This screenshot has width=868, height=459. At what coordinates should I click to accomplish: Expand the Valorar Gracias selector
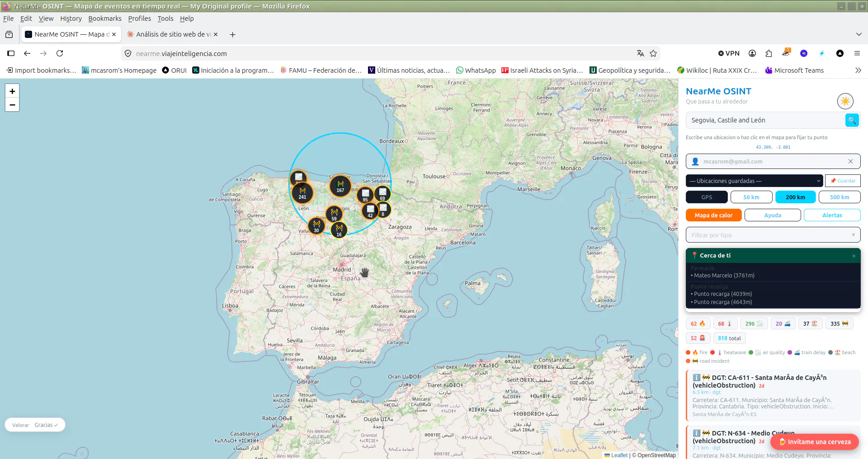[x=35, y=425]
